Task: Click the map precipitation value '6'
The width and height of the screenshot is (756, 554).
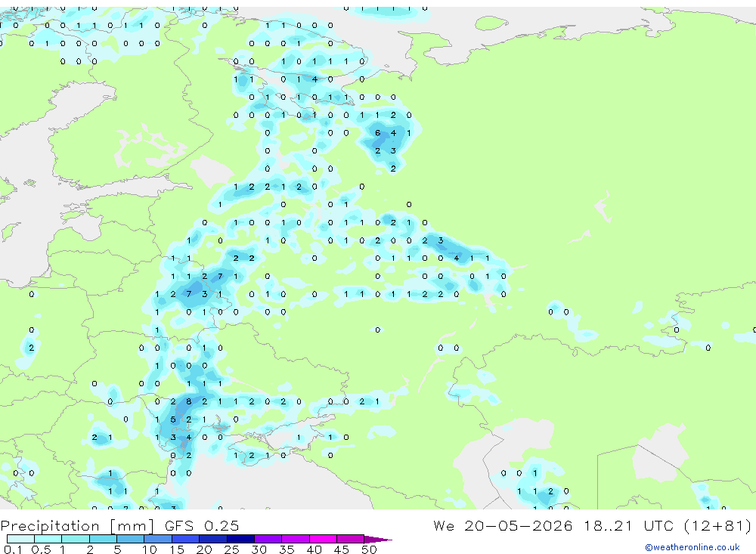Action: coord(377,132)
